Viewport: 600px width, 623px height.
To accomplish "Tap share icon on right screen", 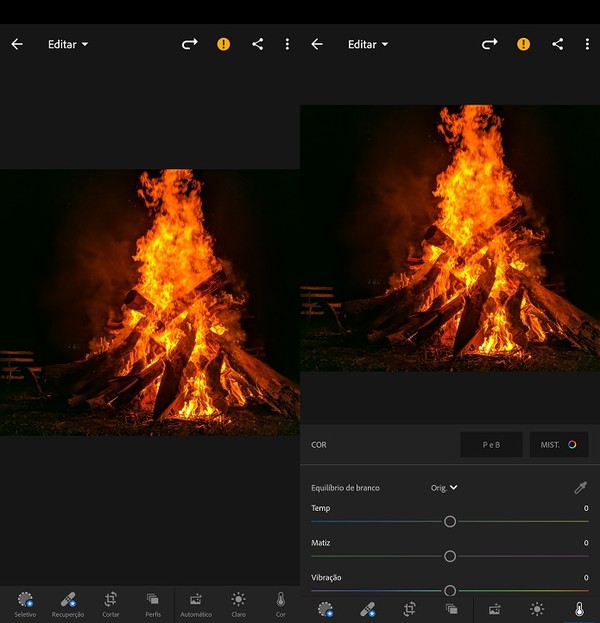I will coord(557,44).
